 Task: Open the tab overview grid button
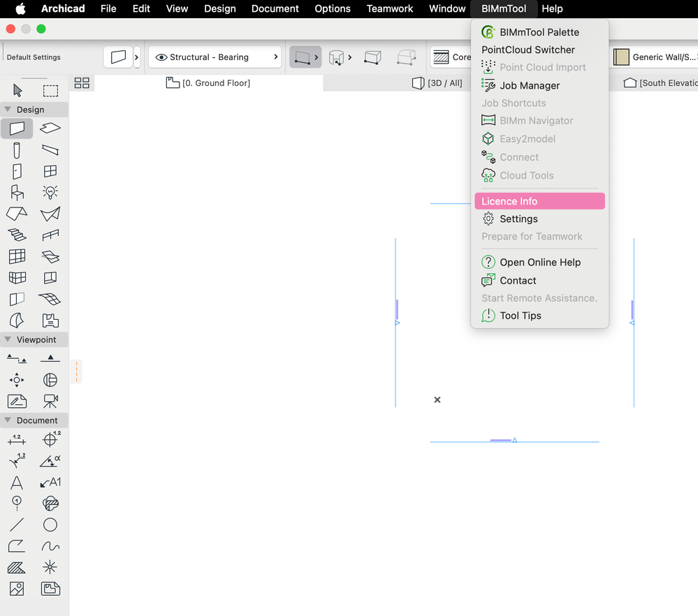pyautogui.click(x=82, y=83)
